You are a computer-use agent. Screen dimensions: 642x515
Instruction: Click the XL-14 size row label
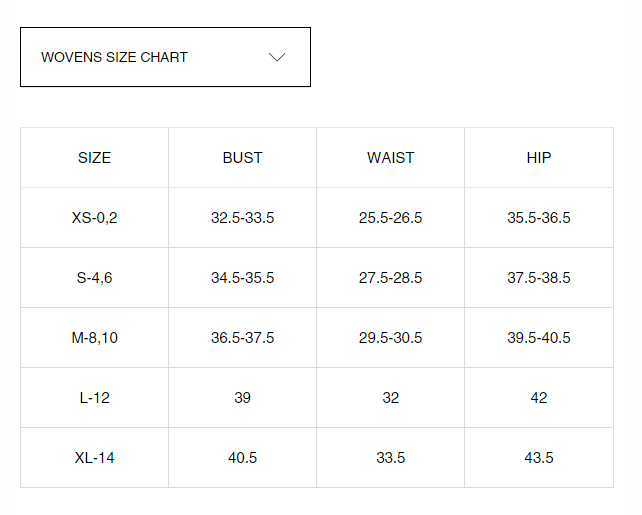click(x=94, y=458)
